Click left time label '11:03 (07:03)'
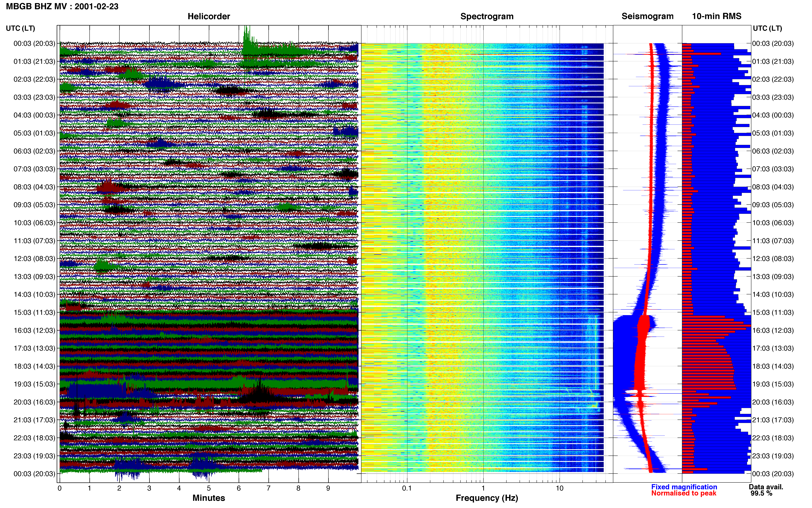Screen dimensions: 812x508 click(34, 241)
